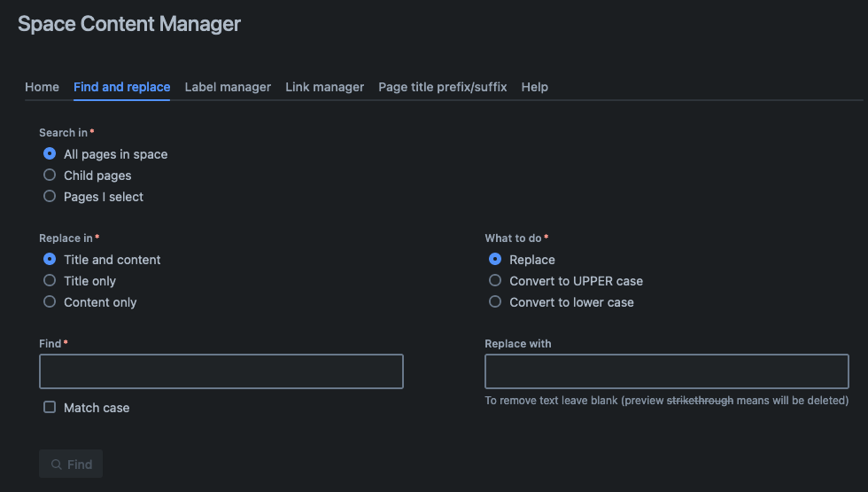Select the 'Replace' action radio button
Screen dimensions: 868x492
495,260
